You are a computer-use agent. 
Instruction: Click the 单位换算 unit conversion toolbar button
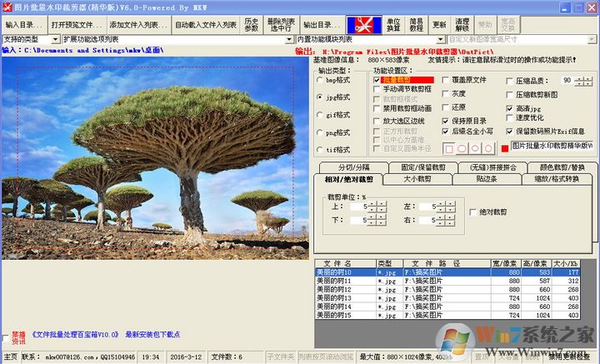coord(393,24)
